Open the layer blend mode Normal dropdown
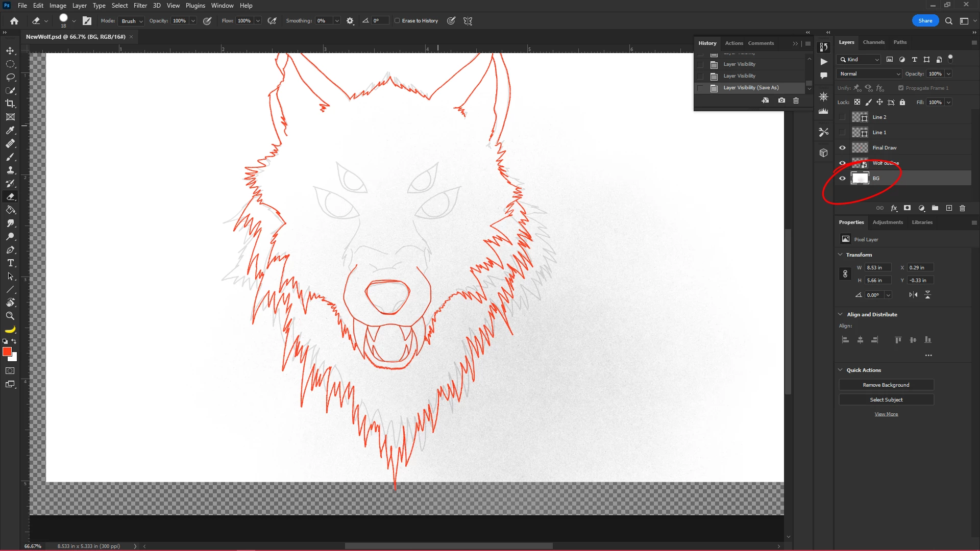 (x=869, y=74)
